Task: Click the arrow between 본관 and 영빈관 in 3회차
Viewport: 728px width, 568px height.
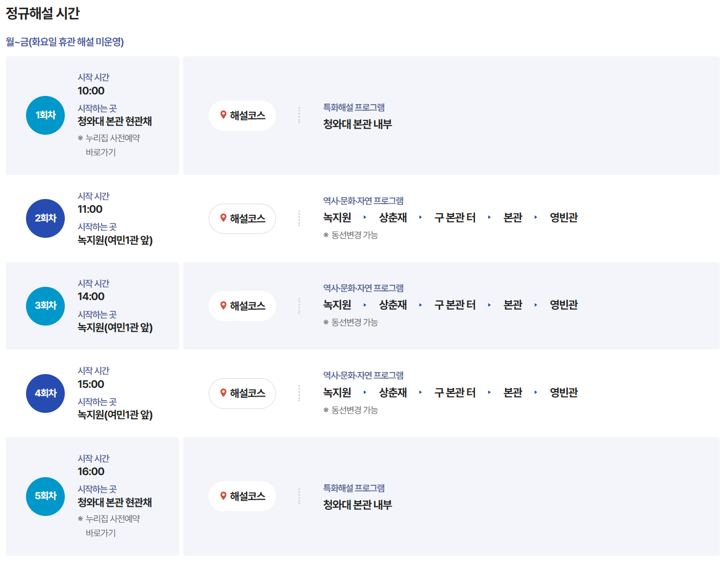Action: point(536,305)
